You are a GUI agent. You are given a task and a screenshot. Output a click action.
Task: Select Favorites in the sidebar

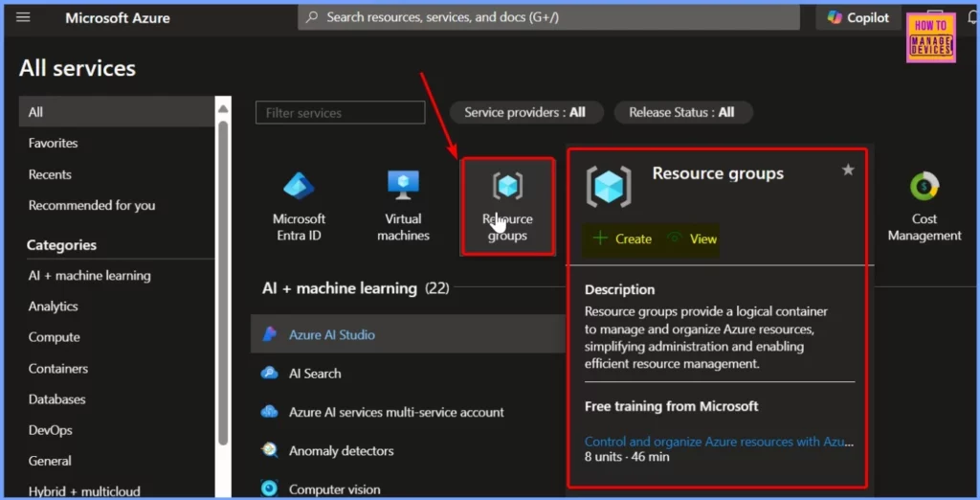(54, 143)
